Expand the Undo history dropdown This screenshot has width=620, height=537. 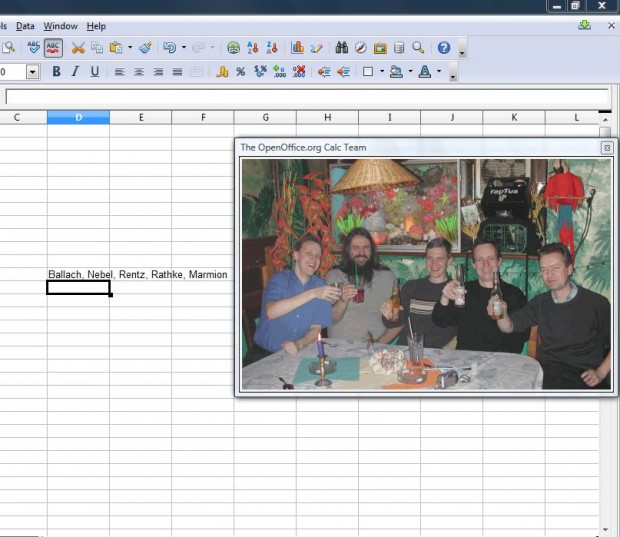pos(184,48)
